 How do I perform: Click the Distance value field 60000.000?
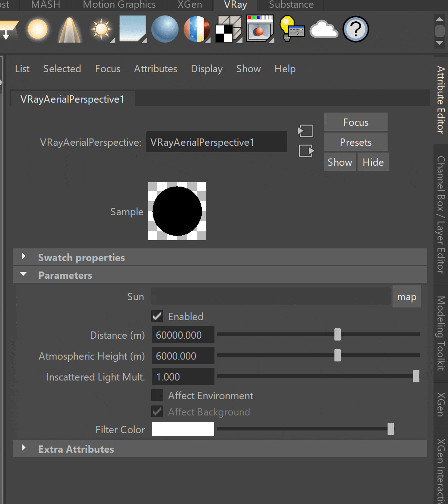point(183,335)
